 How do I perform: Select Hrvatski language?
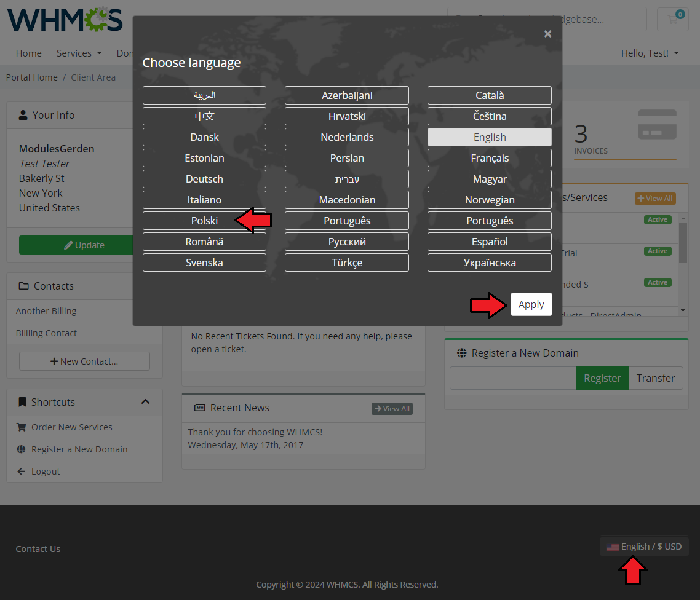tap(347, 116)
